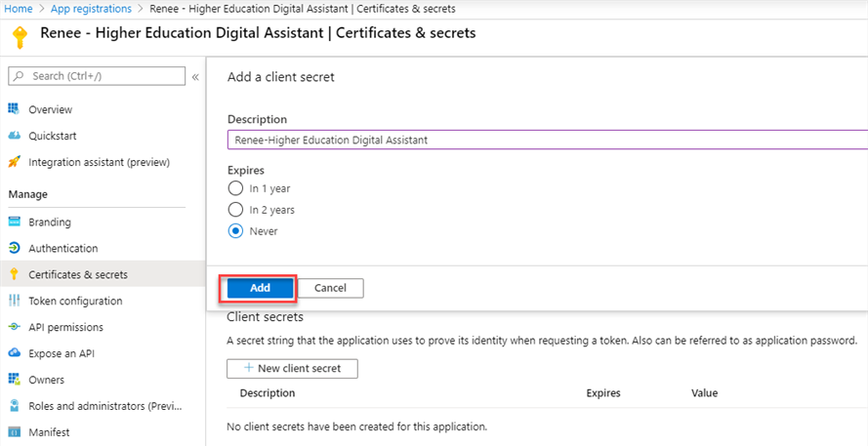Click New client secret button
The width and height of the screenshot is (868, 446).
tap(292, 369)
